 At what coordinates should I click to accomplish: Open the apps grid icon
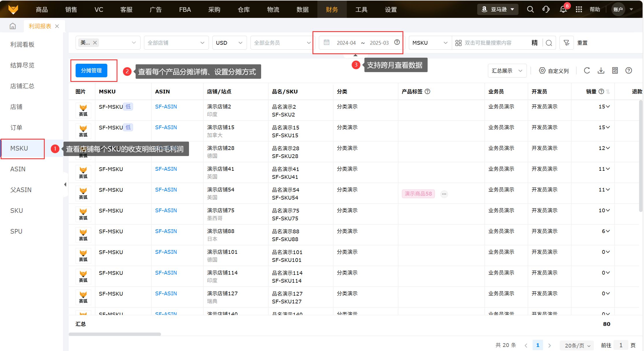coord(579,9)
